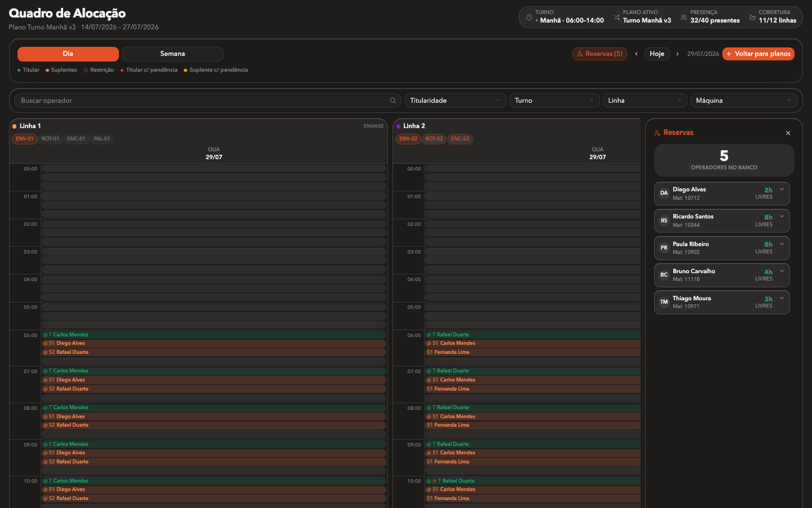Expand Bruno Carvalho reserve card

click(782, 271)
